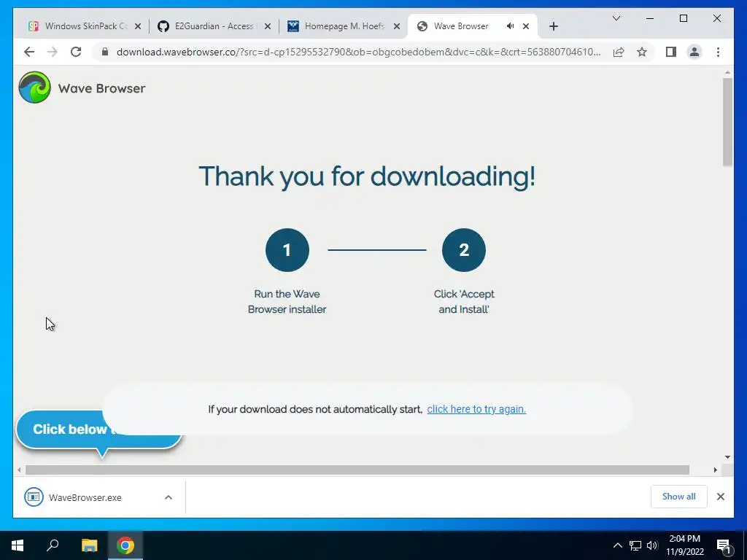The image size is (747, 560).
Task: Open a new tab
Action: tap(553, 26)
